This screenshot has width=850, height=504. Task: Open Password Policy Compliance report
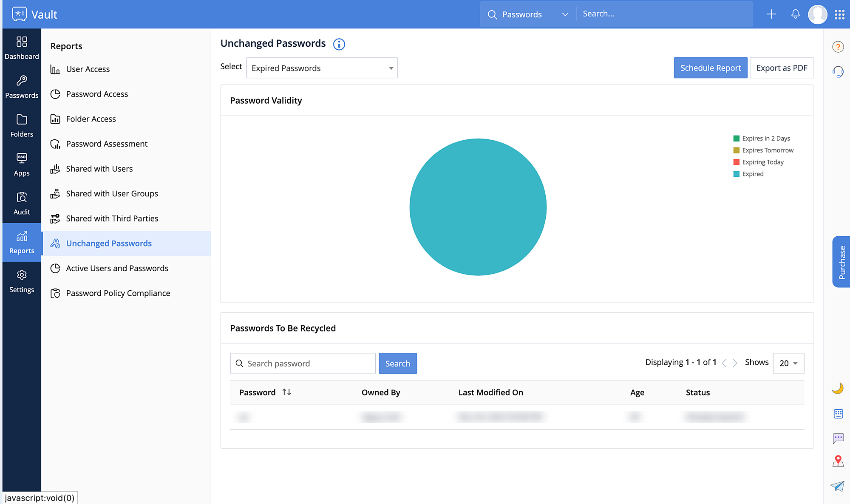(x=118, y=293)
